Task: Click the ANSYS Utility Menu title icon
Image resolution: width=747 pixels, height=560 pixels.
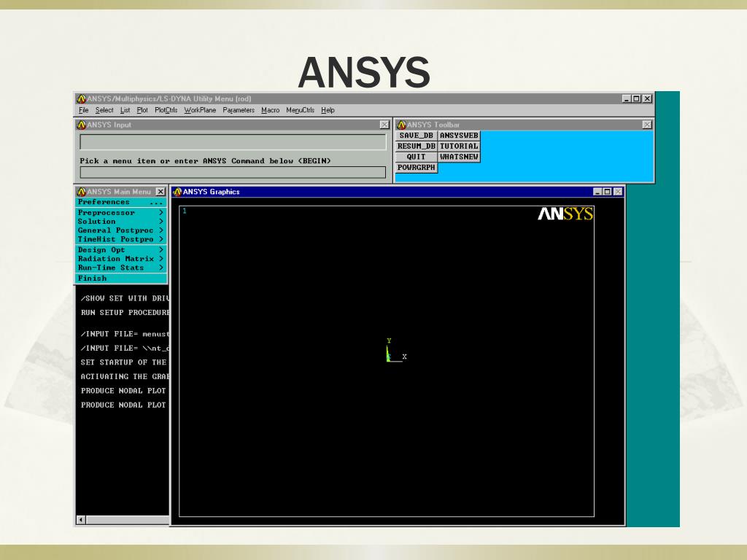Action: (82, 98)
